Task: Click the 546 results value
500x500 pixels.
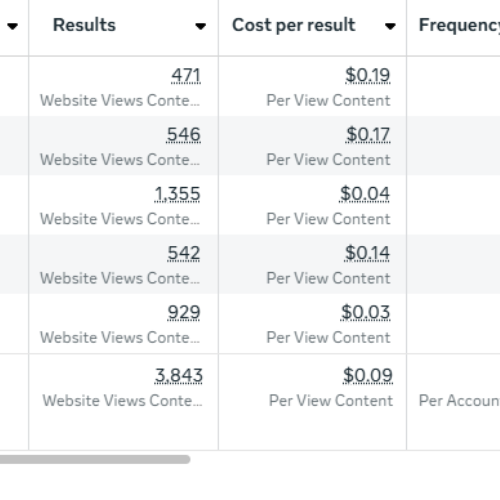Action: click(x=184, y=135)
